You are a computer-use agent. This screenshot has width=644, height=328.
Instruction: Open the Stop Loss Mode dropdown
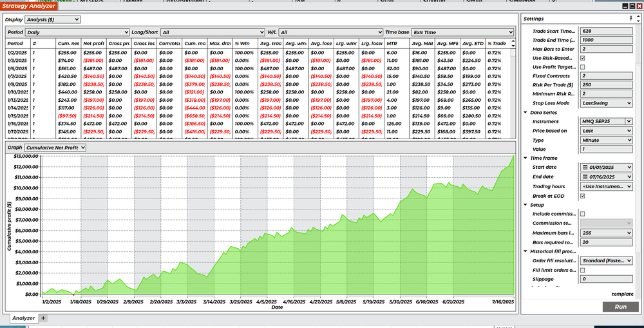pos(606,103)
